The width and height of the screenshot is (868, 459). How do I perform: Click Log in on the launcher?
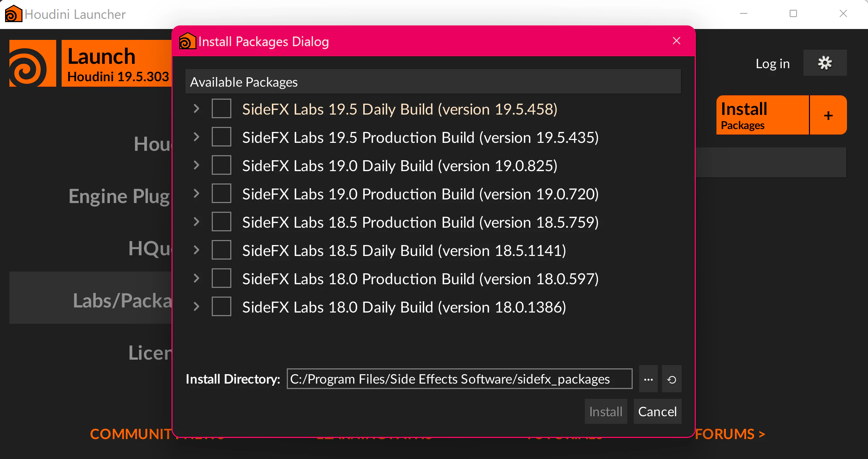[x=773, y=63]
